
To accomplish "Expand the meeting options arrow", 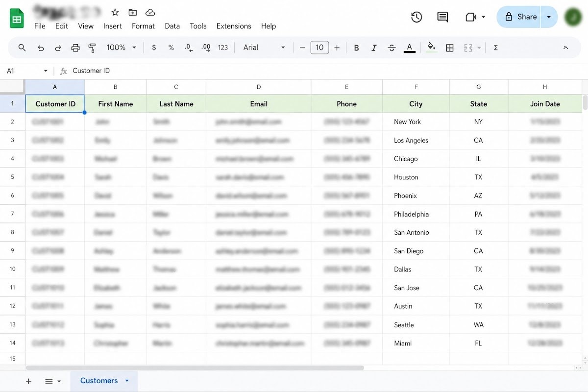I will [484, 17].
